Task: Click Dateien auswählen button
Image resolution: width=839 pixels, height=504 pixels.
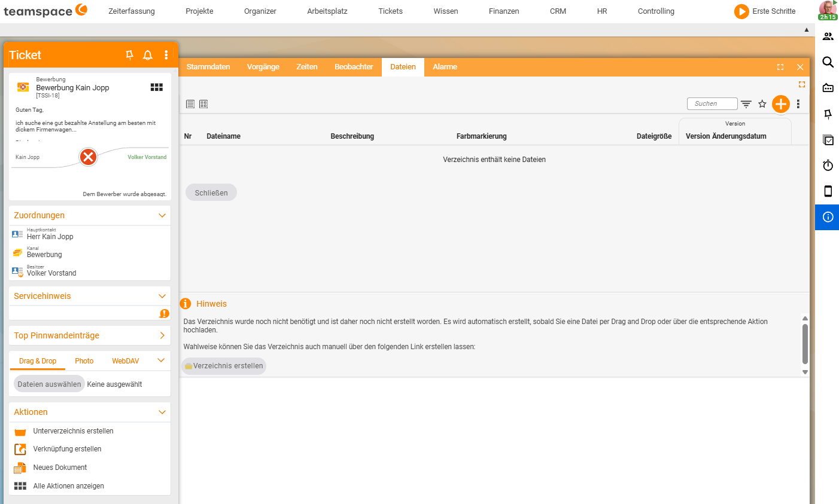Action: (x=49, y=384)
